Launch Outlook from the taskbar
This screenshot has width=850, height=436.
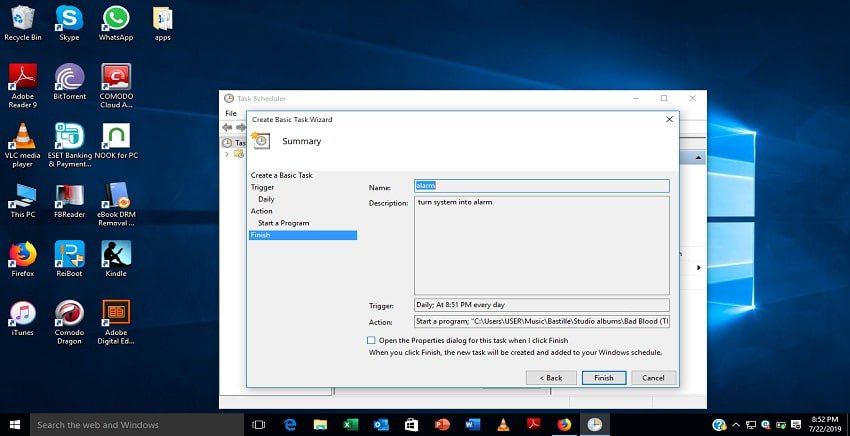pyautogui.click(x=381, y=425)
